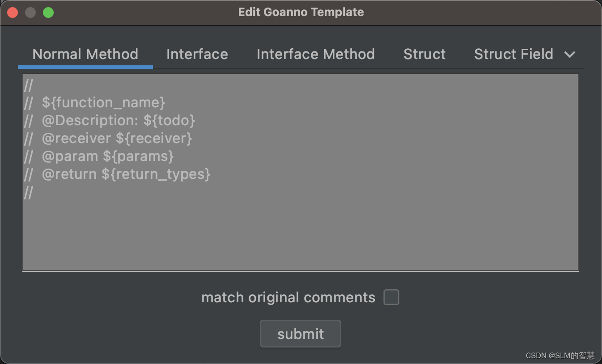The height and width of the screenshot is (364, 602).
Task: Switch to the Normal Method tab
Action: tap(85, 54)
